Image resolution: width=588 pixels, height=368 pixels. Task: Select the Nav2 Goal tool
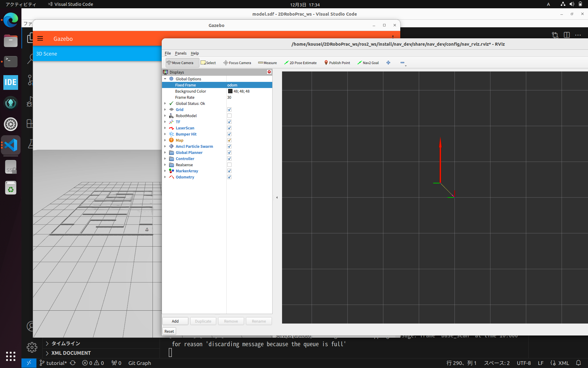(x=368, y=63)
